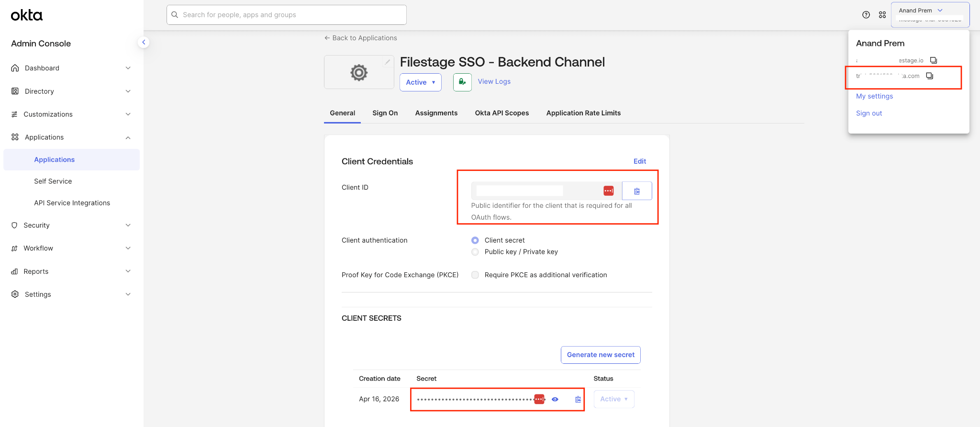Image resolution: width=980 pixels, height=427 pixels.
Task: Click Edit for Client Credentials
Action: pos(640,161)
